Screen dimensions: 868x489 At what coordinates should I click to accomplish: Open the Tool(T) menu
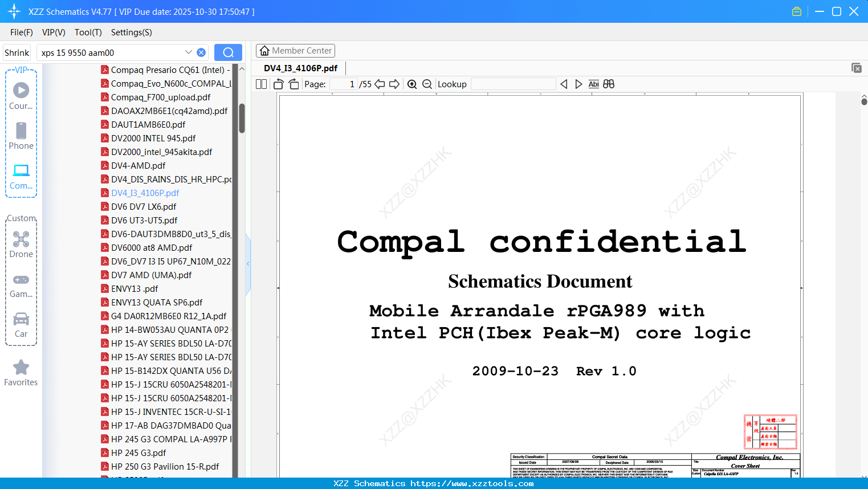[88, 32]
